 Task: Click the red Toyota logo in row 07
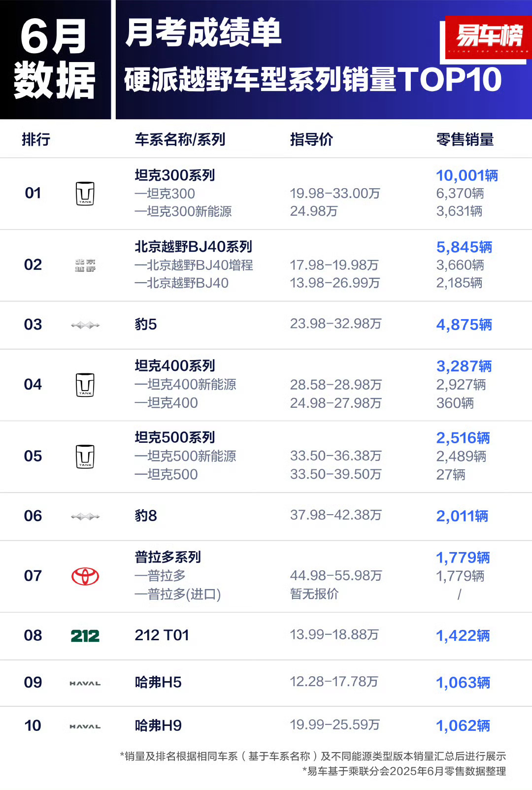(85, 576)
